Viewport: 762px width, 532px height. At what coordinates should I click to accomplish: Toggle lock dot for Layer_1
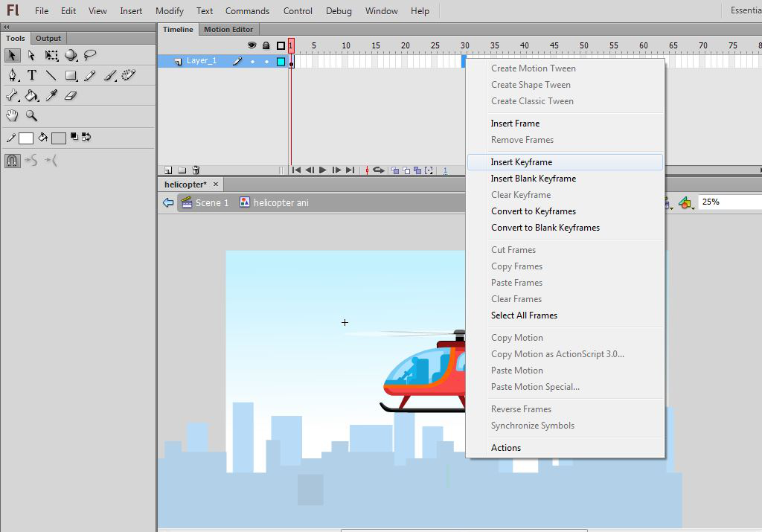coord(266,62)
